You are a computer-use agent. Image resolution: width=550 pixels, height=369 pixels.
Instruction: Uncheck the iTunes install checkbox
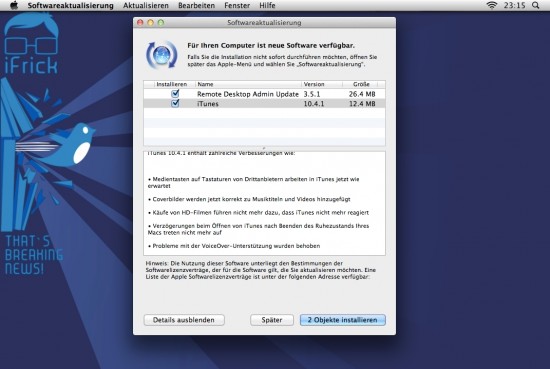click(175, 103)
